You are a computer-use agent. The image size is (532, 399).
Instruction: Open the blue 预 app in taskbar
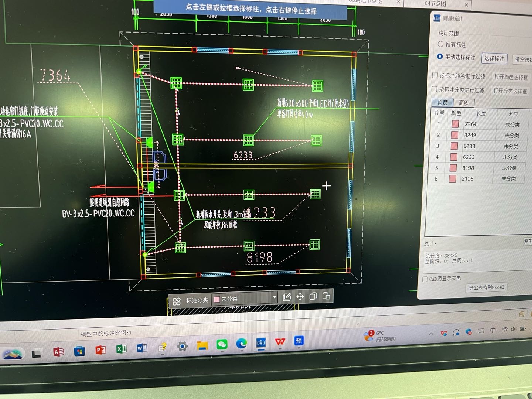(x=299, y=341)
